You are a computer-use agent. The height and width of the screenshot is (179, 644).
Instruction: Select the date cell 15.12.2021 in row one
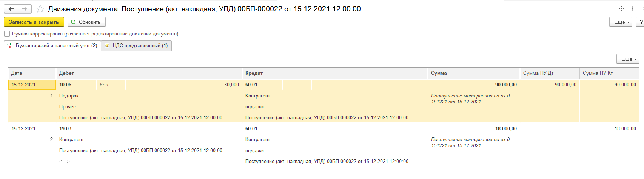click(32, 85)
